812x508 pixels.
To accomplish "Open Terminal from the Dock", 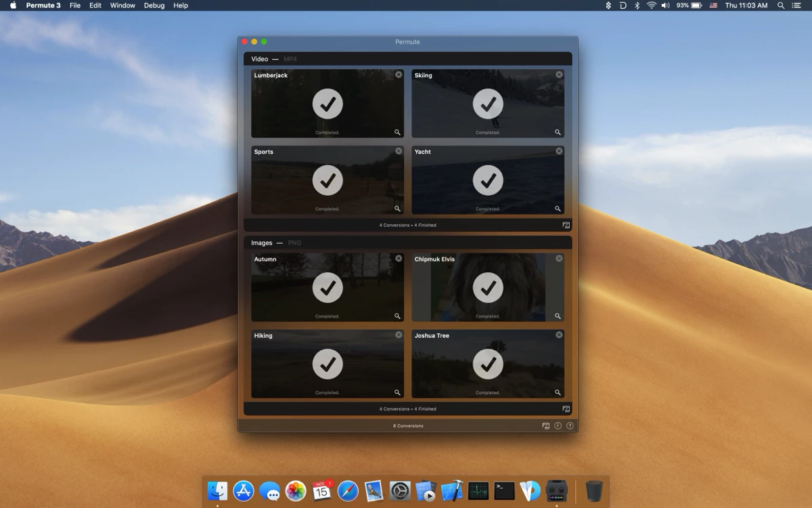I will coord(504,490).
